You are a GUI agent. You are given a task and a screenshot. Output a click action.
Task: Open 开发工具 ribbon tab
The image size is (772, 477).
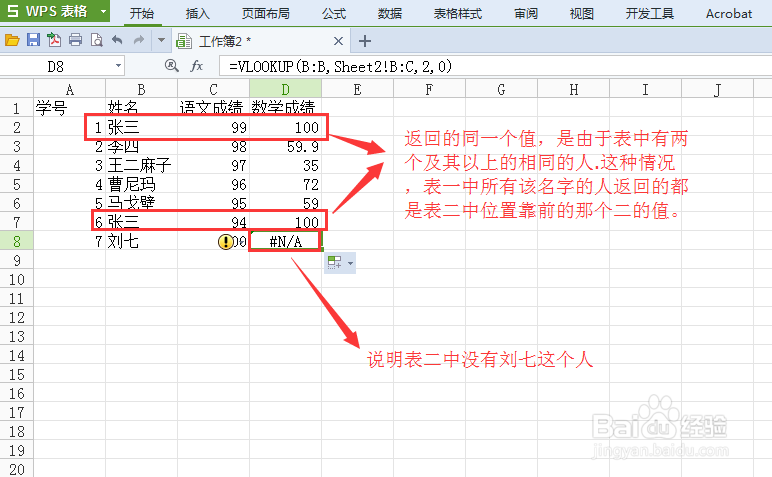(x=649, y=13)
